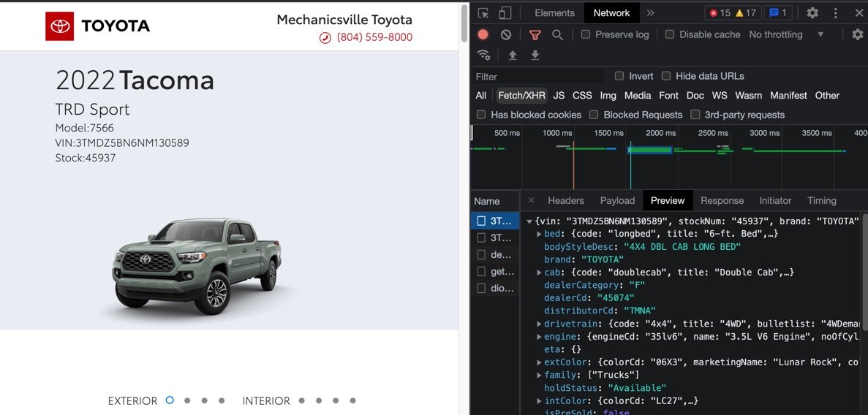The image size is (868, 415).
Task: Click the webpage vertical scrollbar
Action: pyautogui.click(x=464, y=23)
